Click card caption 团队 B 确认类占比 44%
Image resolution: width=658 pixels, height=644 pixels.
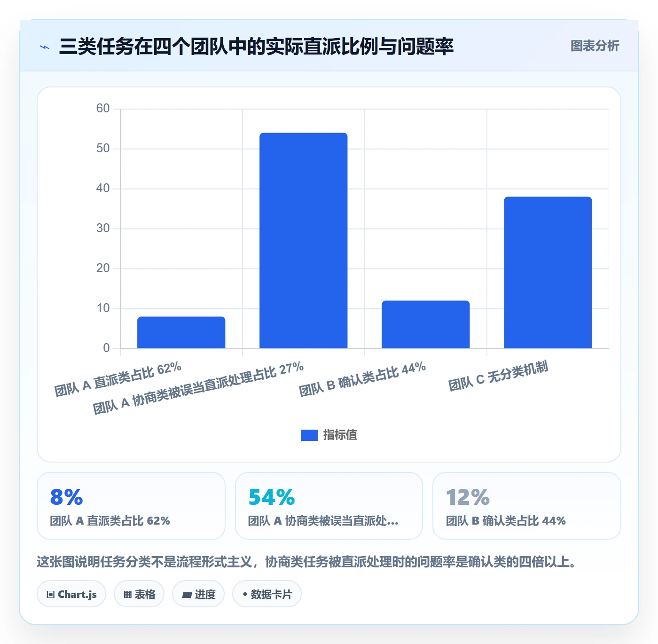click(506, 521)
